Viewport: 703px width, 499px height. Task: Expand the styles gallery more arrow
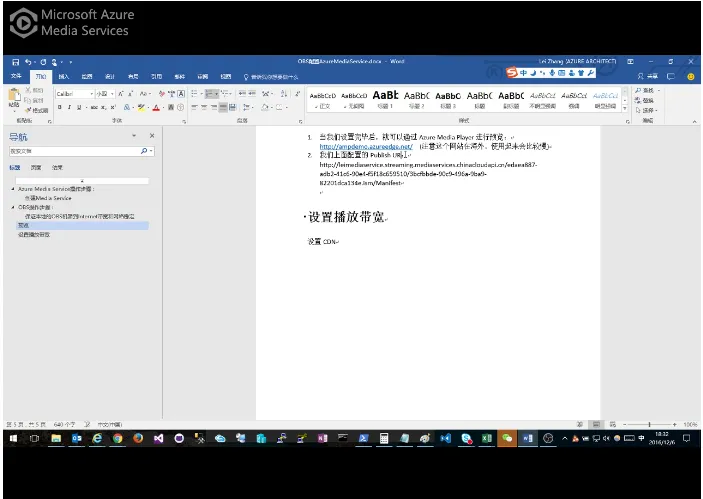(x=625, y=108)
